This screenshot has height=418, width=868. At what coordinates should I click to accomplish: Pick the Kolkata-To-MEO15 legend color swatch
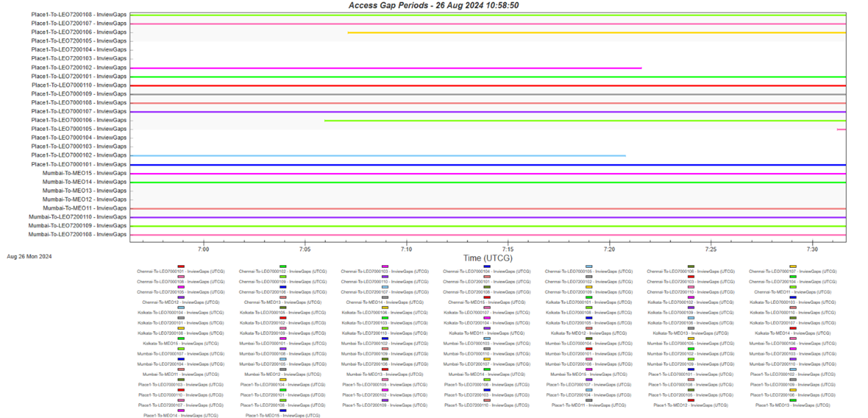coord(181,339)
